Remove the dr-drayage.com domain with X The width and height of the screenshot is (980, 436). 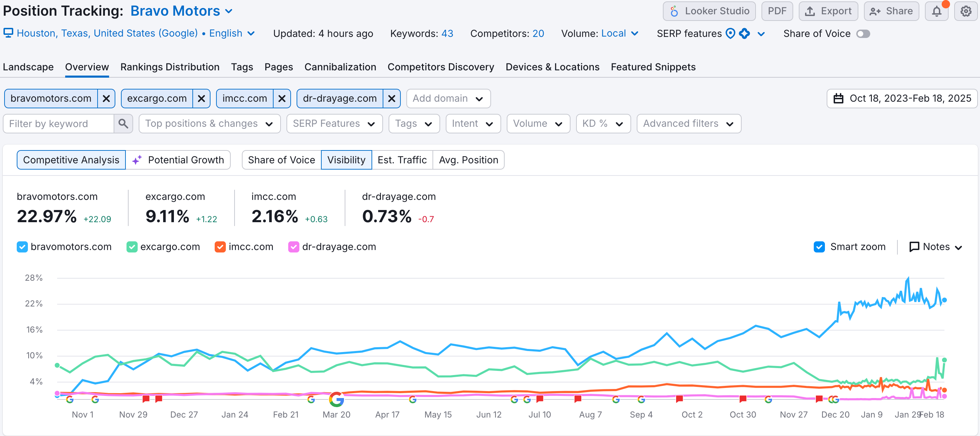point(391,99)
